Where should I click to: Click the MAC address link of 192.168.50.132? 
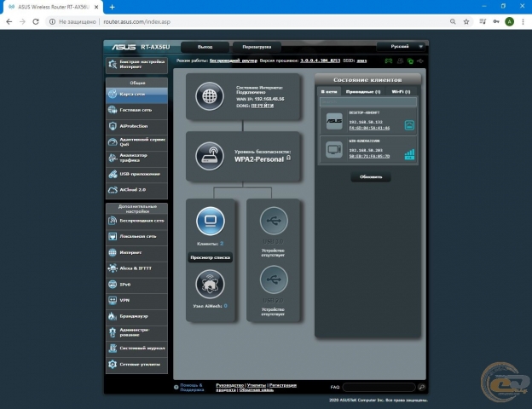369,128
